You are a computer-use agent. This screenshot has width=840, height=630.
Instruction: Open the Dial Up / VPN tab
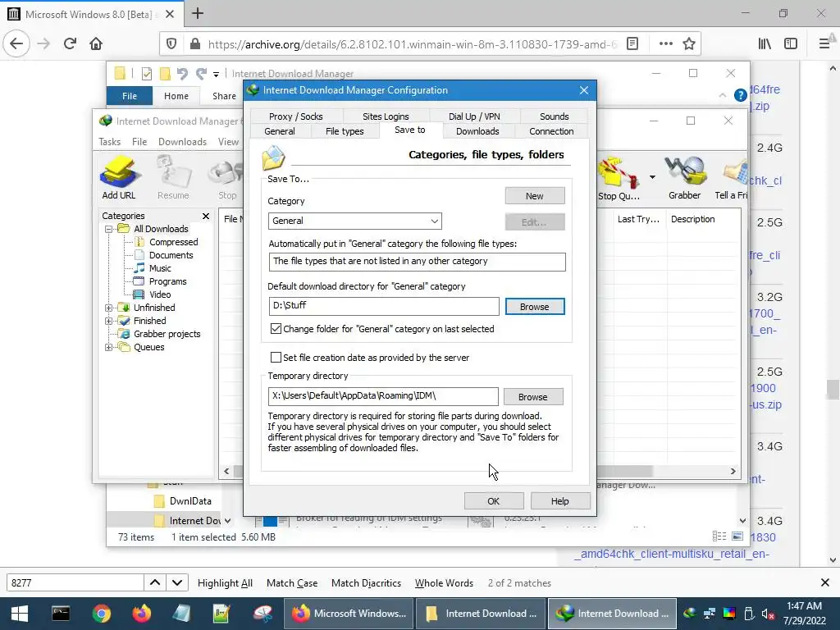coord(474,116)
